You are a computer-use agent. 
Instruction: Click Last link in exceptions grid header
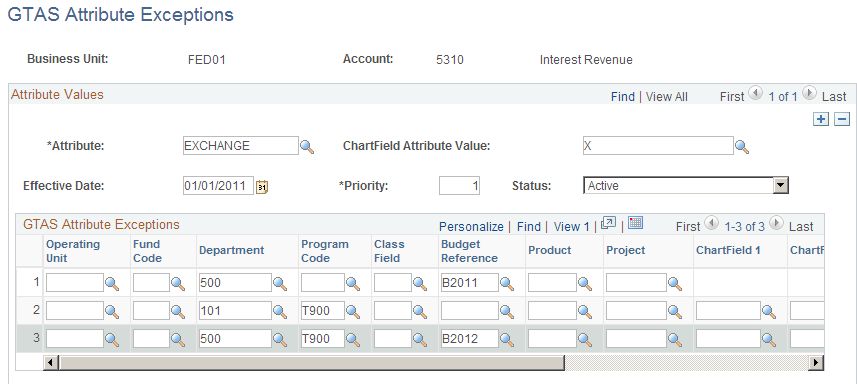pos(801,226)
